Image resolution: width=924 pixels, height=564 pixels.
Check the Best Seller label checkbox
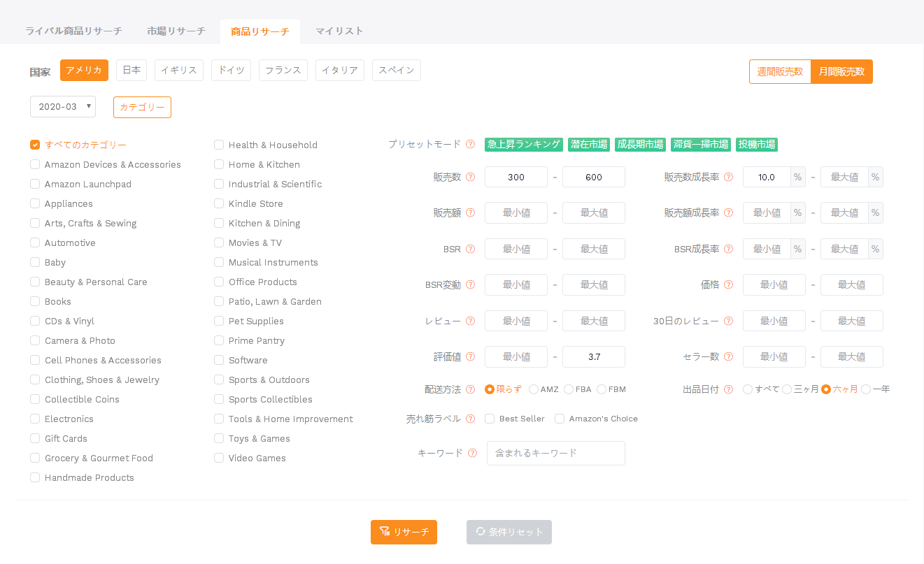[x=490, y=419]
